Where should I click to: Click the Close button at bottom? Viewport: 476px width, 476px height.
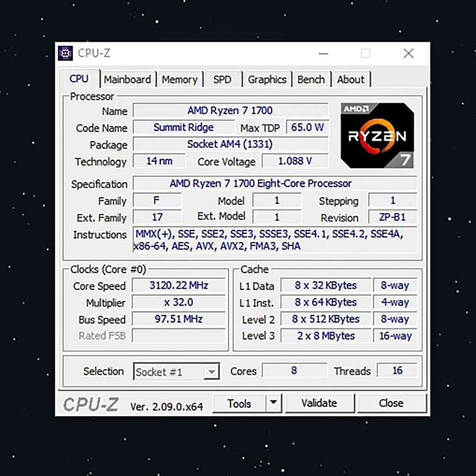[x=391, y=403]
